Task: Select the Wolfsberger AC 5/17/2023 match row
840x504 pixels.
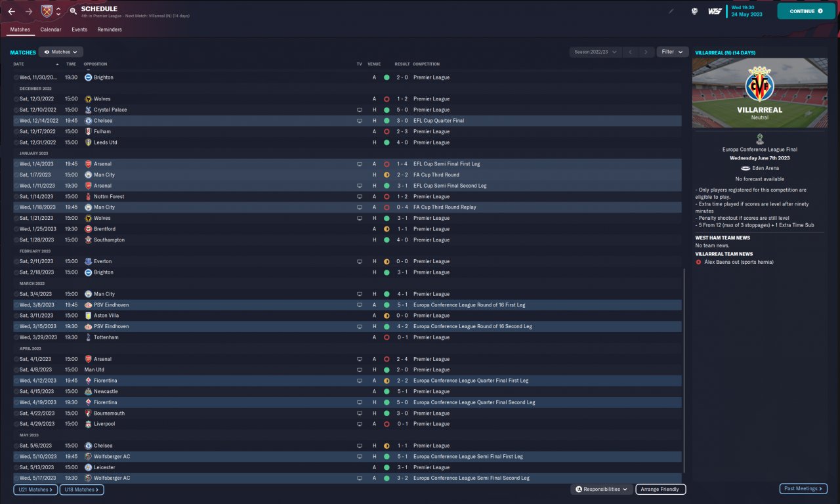Action: 347,478
